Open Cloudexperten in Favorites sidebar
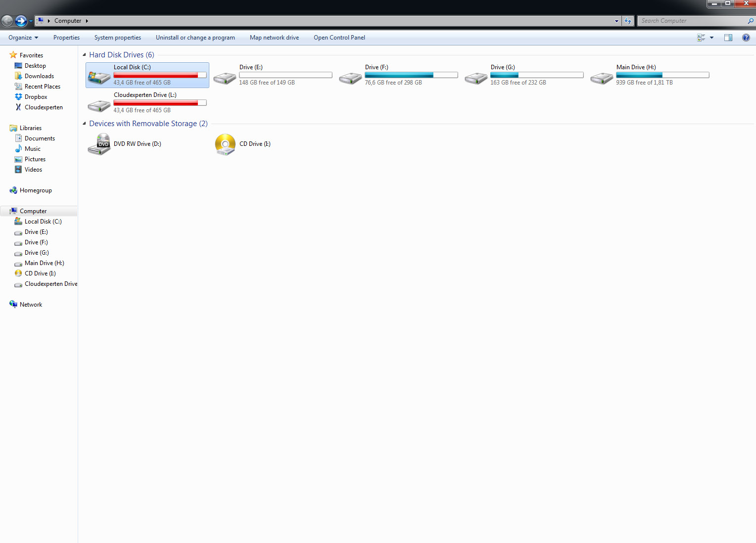This screenshot has height=543, width=756. [44, 107]
